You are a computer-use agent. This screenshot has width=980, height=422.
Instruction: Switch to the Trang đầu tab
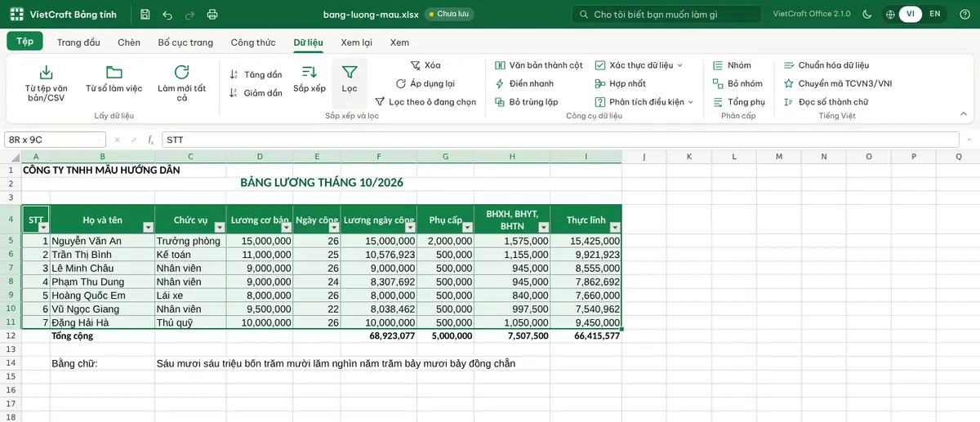click(78, 42)
